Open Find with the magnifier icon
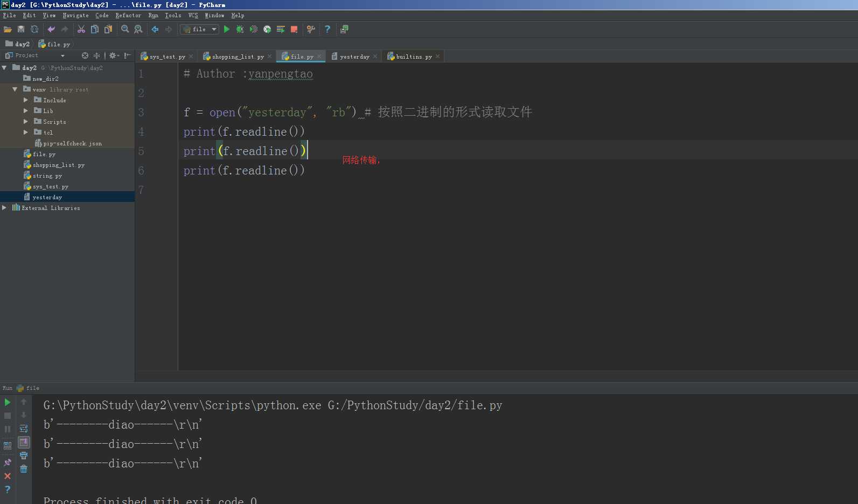The height and width of the screenshot is (504, 858). point(125,29)
